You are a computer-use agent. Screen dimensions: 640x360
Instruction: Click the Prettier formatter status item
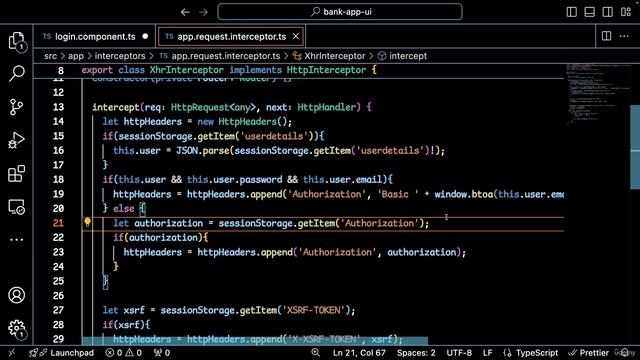pos(589,353)
